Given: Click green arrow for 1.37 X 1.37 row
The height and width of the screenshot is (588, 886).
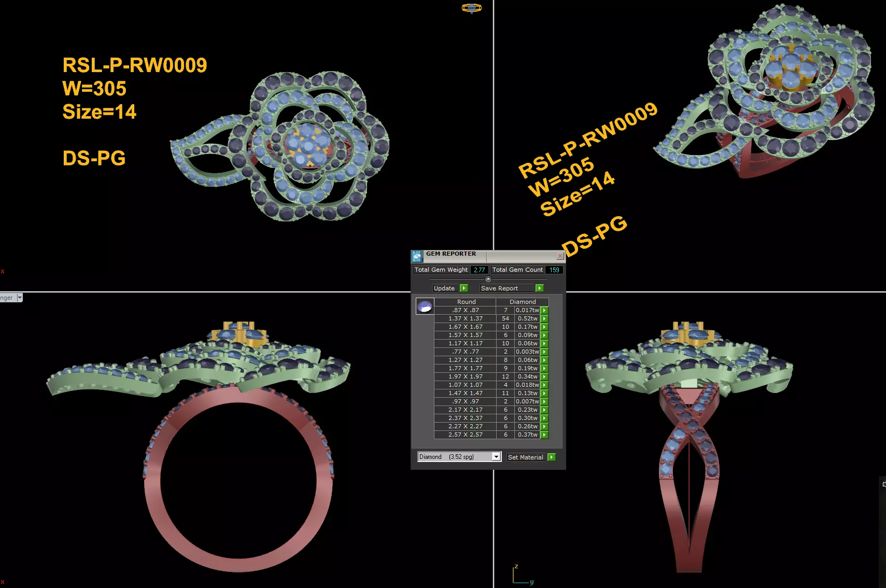Looking at the screenshot, I should [544, 319].
